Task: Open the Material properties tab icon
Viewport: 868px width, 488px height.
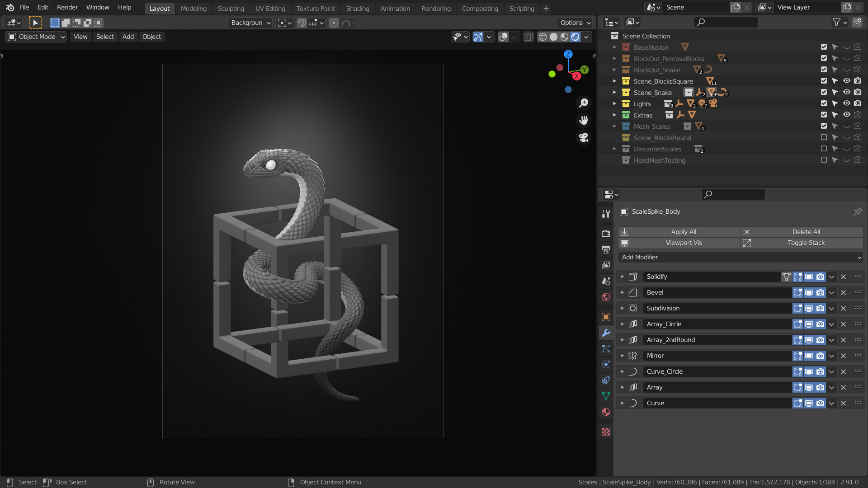Action: pyautogui.click(x=606, y=412)
